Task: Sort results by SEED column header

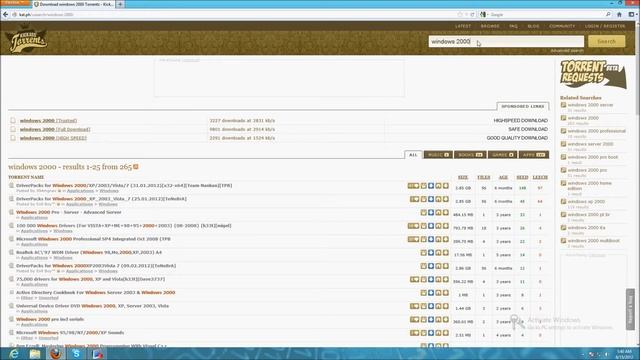Action: point(522,177)
